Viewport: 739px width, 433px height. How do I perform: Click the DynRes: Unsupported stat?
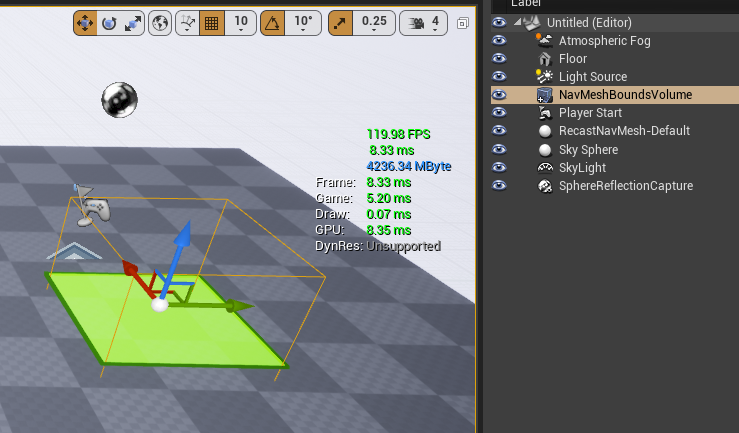(x=378, y=246)
